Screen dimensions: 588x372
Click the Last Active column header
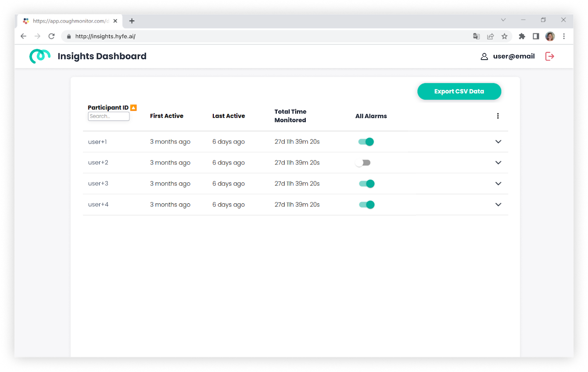[x=229, y=116]
